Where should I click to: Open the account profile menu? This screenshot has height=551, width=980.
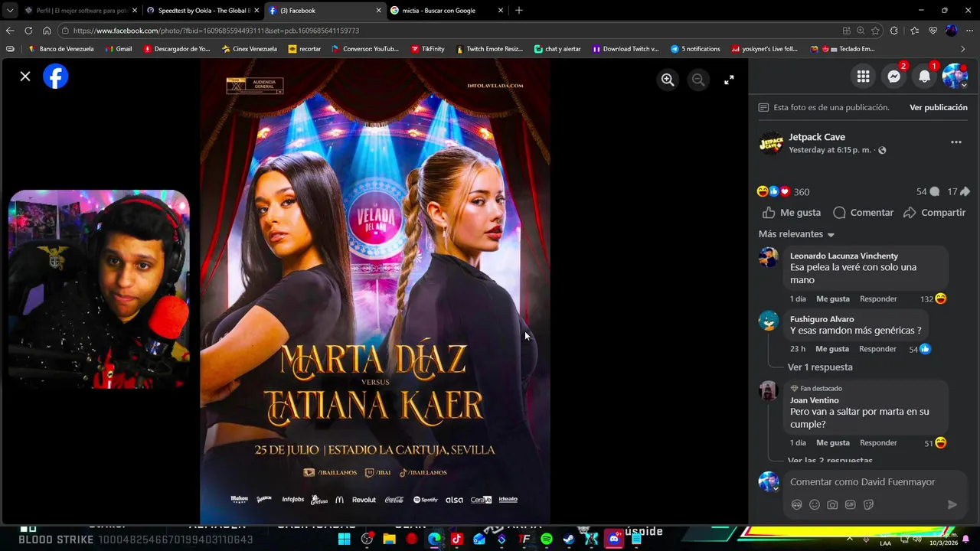[955, 77]
